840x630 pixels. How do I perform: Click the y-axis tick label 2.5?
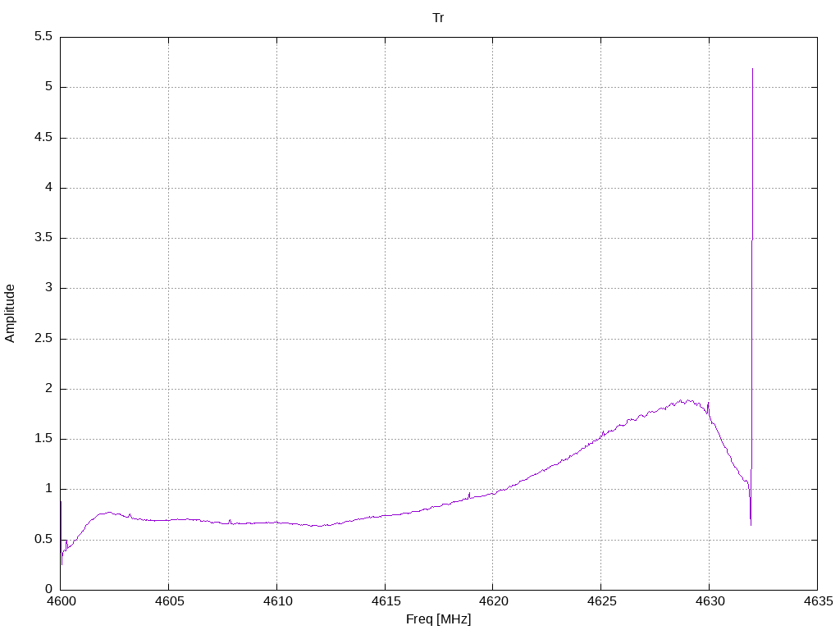tap(43, 339)
